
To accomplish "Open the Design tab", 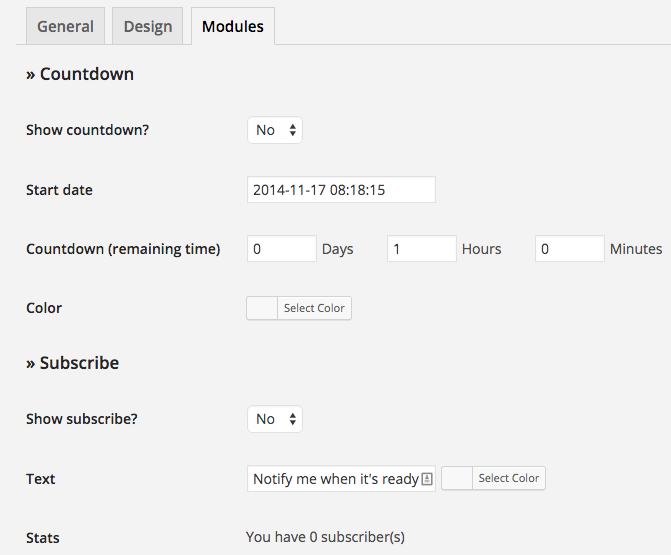I will point(148,26).
